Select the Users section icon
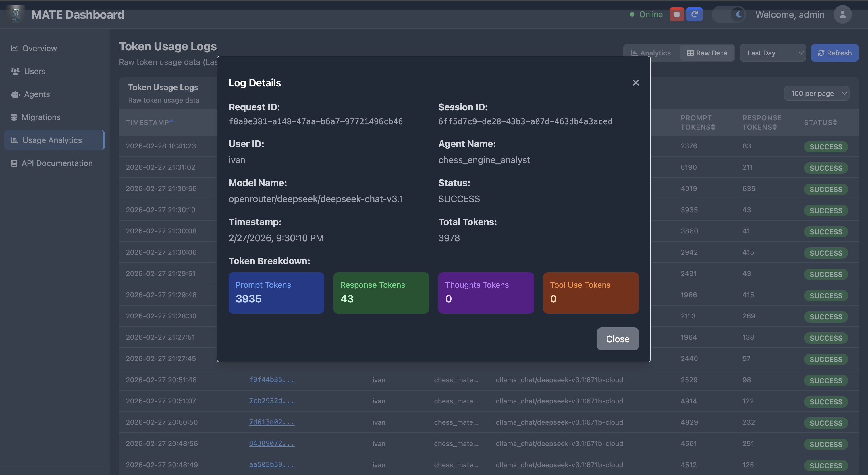868x475 pixels. point(15,71)
